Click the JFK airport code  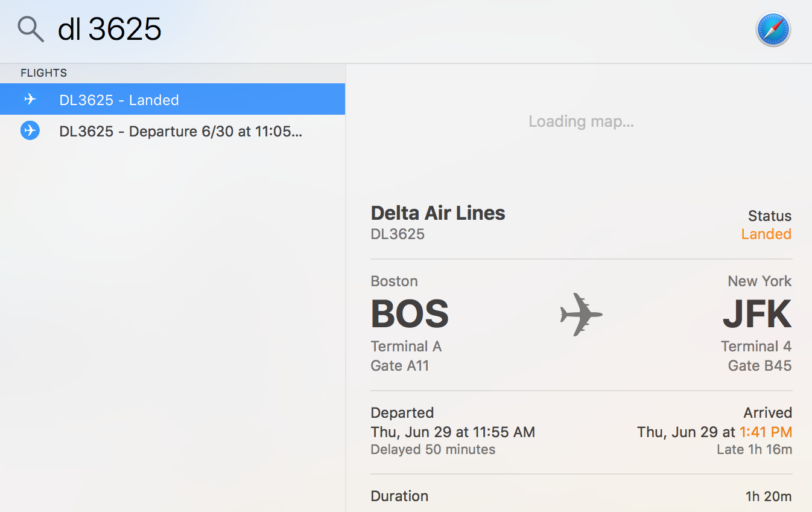tap(757, 313)
